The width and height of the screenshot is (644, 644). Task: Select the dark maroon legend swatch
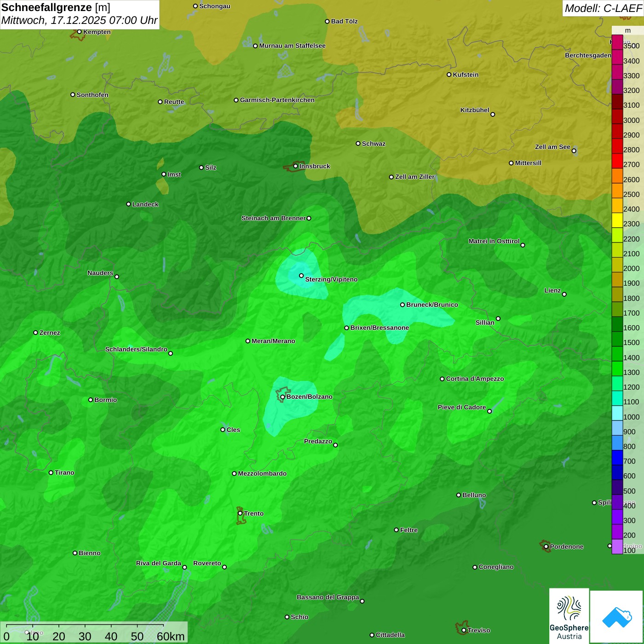[x=617, y=102]
